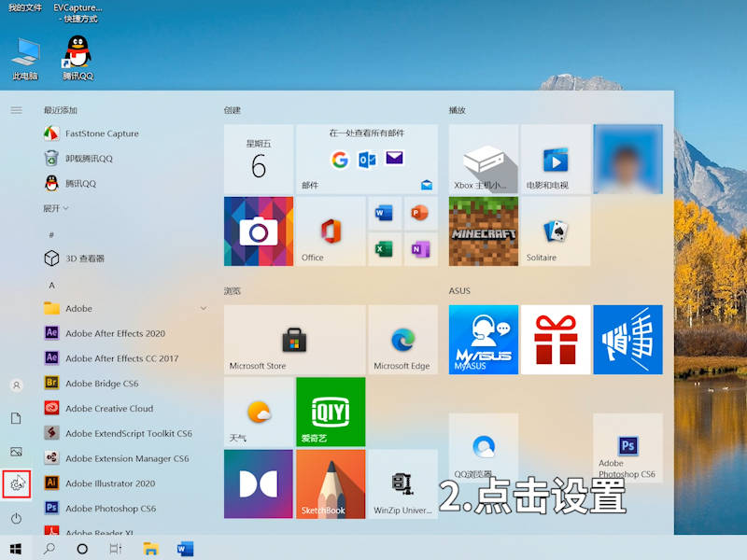Image resolution: width=747 pixels, height=560 pixels.
Task: Open the QQ浏览器 tile
Action: click(x=484, y=448)
